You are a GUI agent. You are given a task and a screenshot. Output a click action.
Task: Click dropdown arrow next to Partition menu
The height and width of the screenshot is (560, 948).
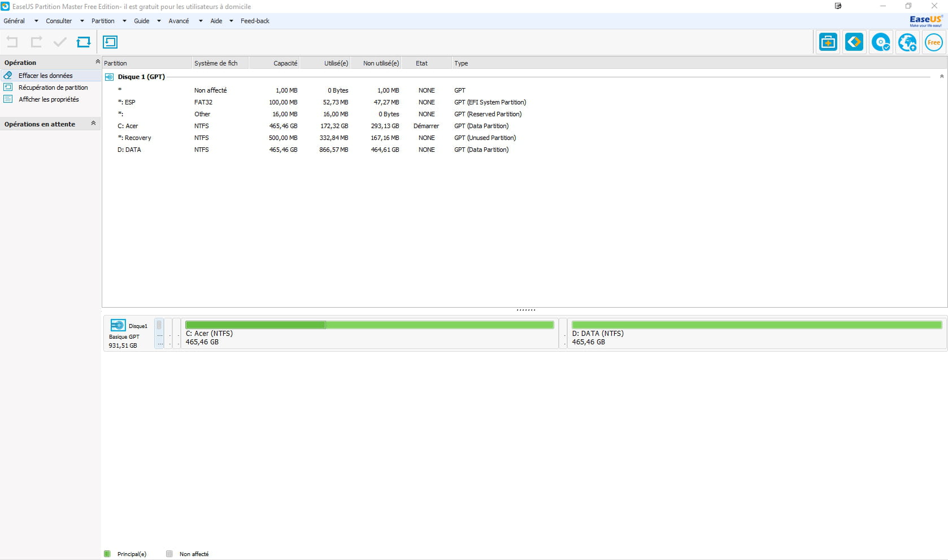click(124, 21)
